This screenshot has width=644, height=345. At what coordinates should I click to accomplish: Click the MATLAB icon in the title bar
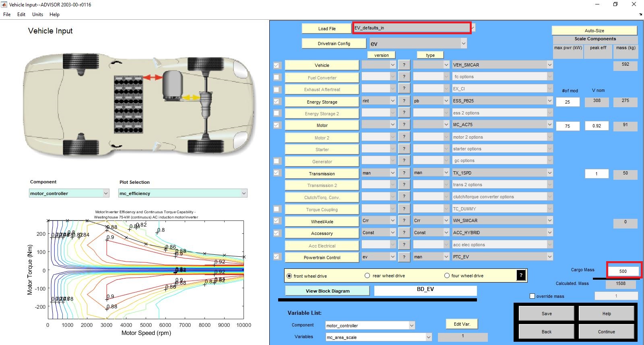click(x=4, y=4)
